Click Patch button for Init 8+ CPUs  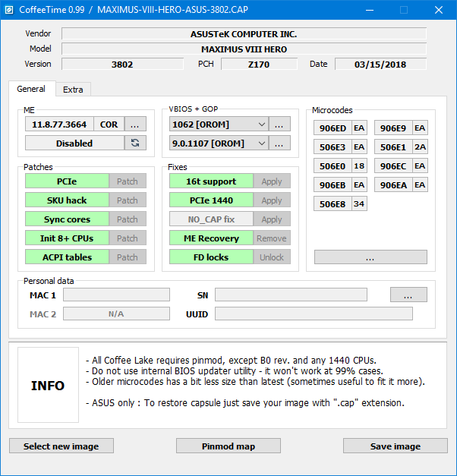pos(128,238)
